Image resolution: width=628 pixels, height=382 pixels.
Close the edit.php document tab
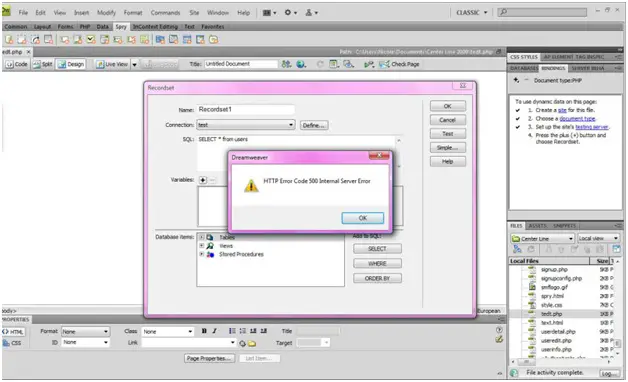28,52
